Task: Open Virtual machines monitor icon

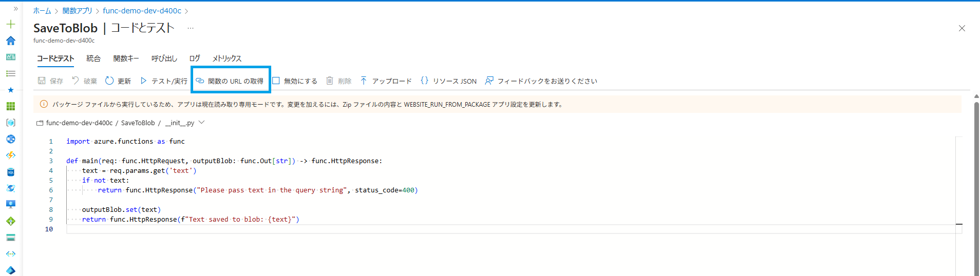Action: pyautogui.click(x=11, y=205)
